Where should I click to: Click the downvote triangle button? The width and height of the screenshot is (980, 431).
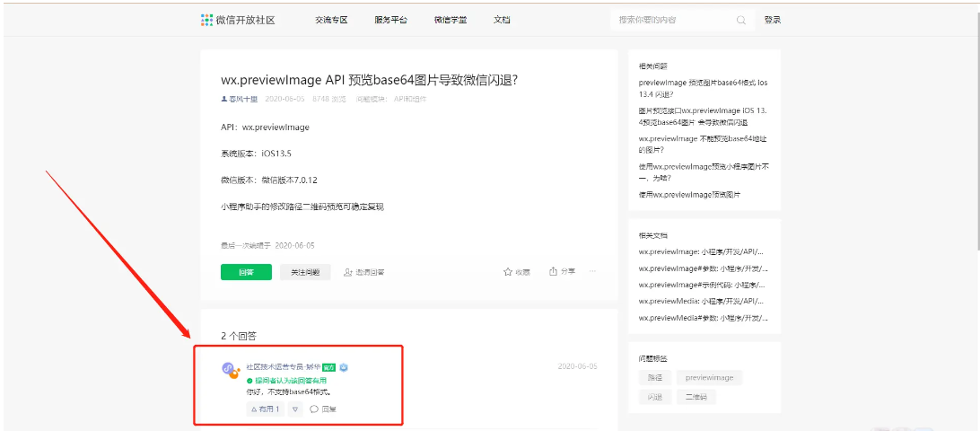295,409
